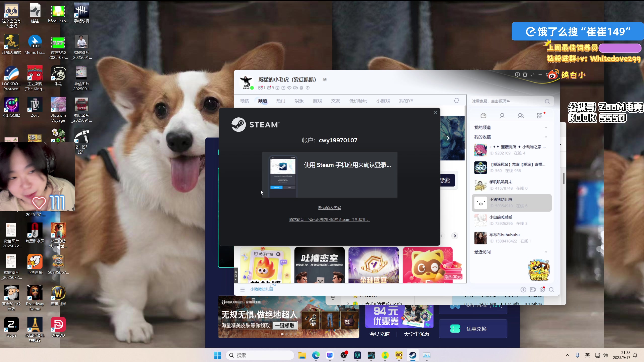Switch to the 热门 tab in YY

click(281, 101)
